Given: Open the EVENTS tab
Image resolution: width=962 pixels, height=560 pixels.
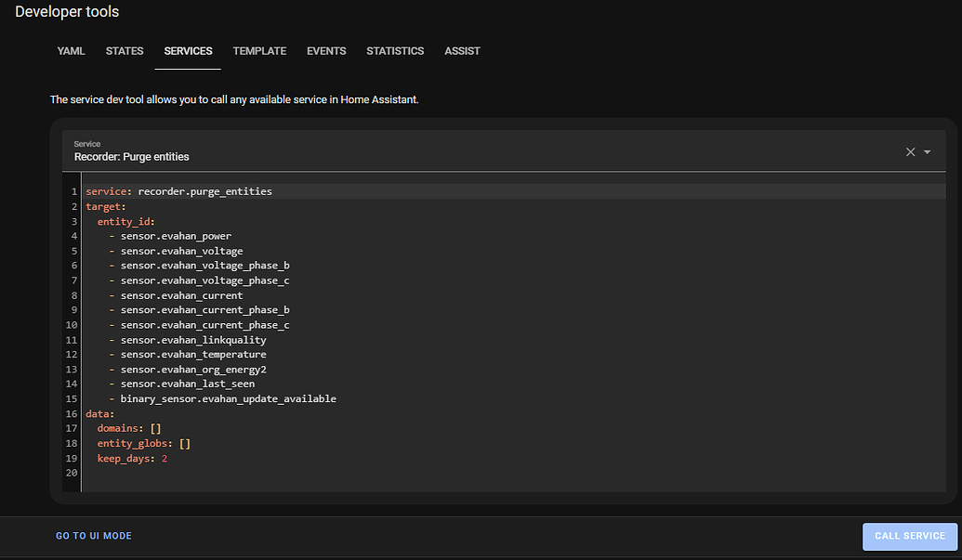Looking at the screenshot, I should [326, 51].
